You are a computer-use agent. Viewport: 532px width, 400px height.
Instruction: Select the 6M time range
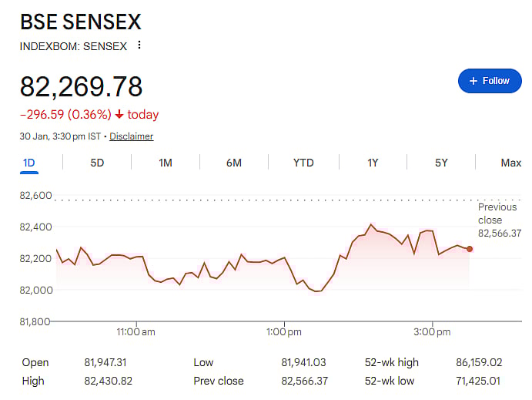click(234, 163)
